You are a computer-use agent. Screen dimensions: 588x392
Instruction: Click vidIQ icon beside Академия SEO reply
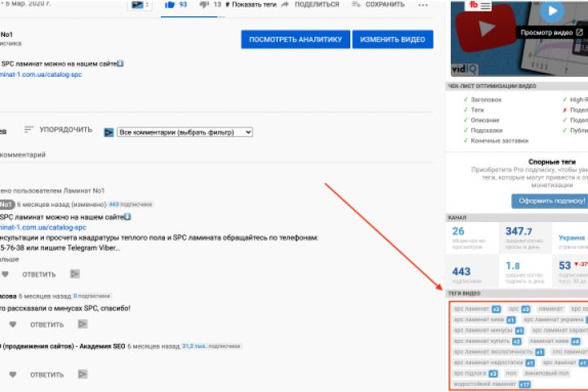82,374
